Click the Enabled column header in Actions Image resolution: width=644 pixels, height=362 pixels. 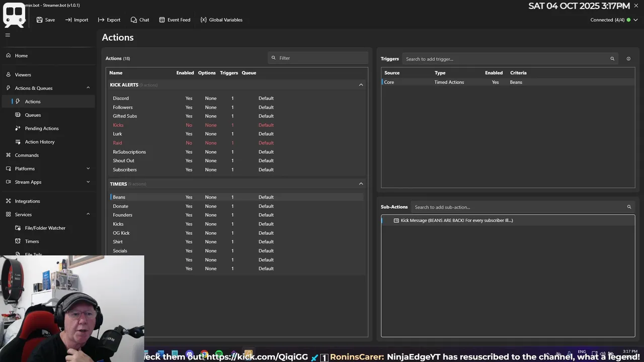pyautogui.click(x=185, y=73)
